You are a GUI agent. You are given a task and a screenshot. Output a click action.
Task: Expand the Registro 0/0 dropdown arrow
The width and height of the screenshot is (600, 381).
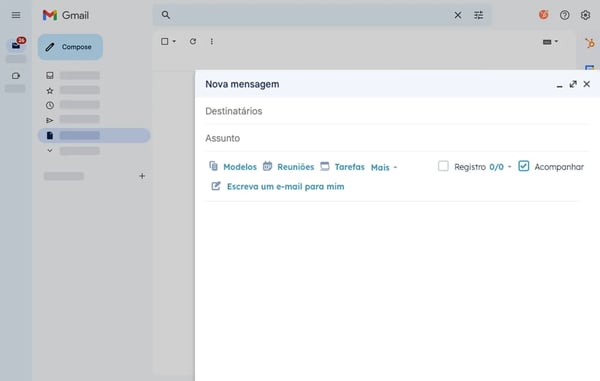tap(509, 167)
